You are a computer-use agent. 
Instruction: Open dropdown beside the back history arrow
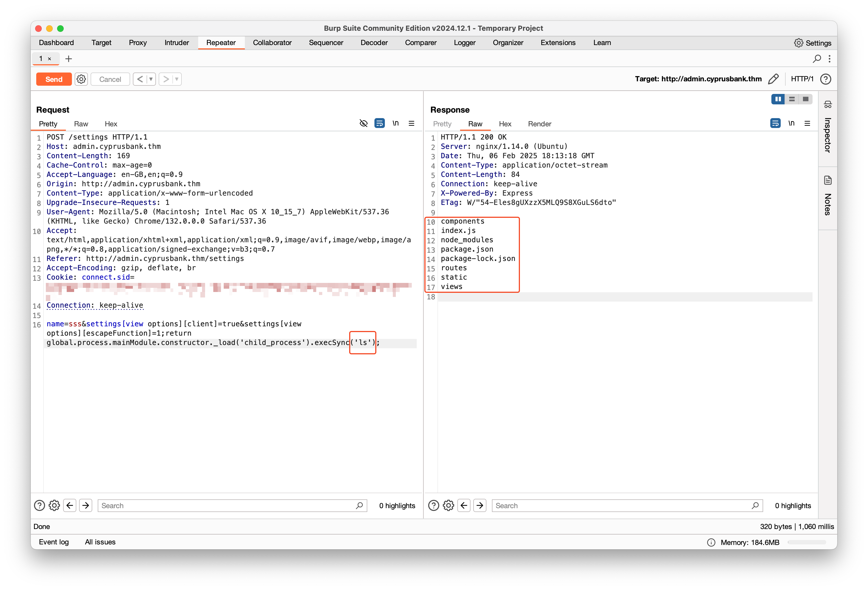point(151,79)
